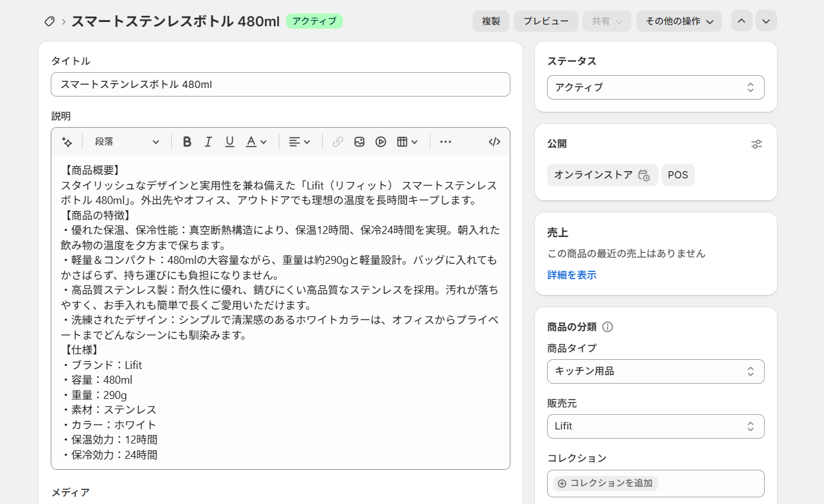Screen dimensions: 824x504
Task: Open the ステータス select set to アクティブ
Action: [655, 87]
